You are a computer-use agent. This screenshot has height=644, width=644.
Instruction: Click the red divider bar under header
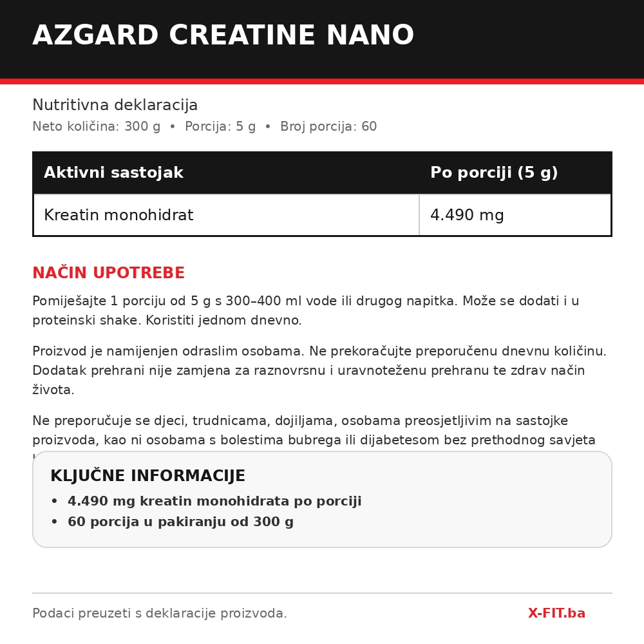[x=322, y=81]
